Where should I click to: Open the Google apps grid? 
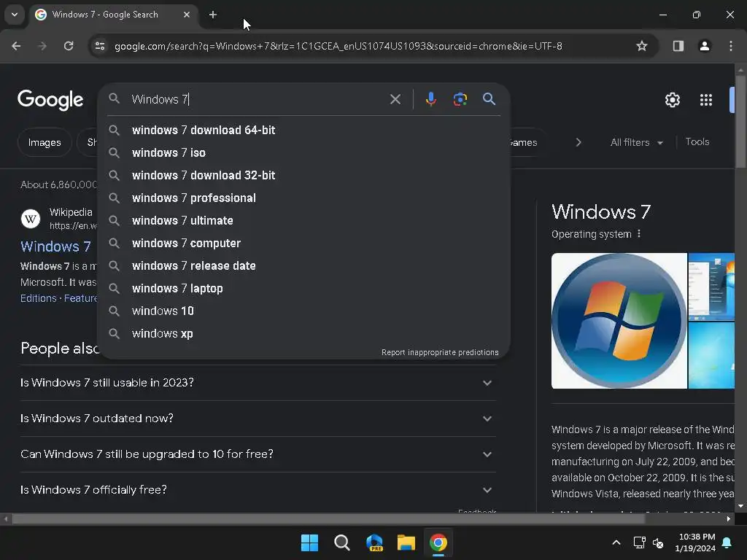[x=706, y=100]
